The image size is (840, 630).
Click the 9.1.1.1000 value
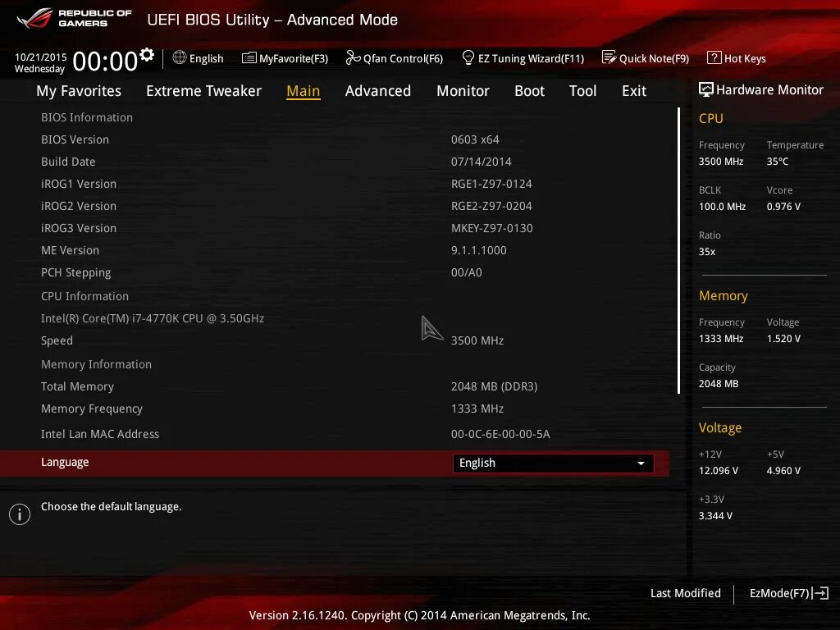479,250
